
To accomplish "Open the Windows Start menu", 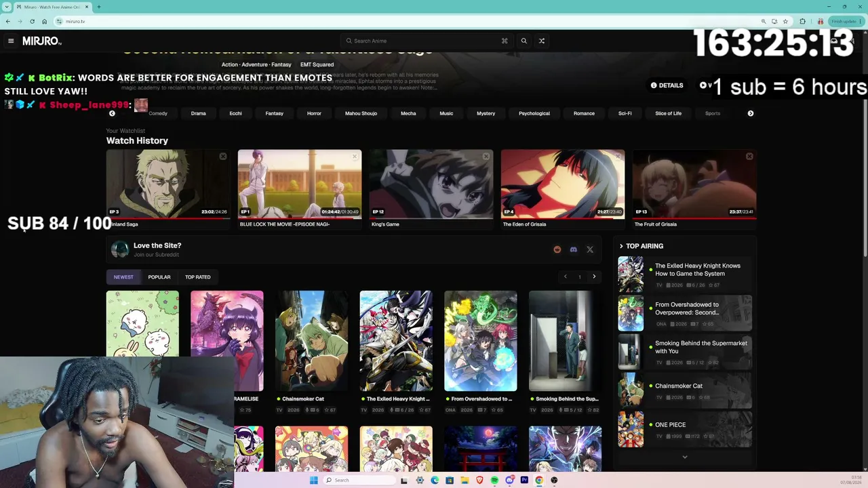I will 313,480.
